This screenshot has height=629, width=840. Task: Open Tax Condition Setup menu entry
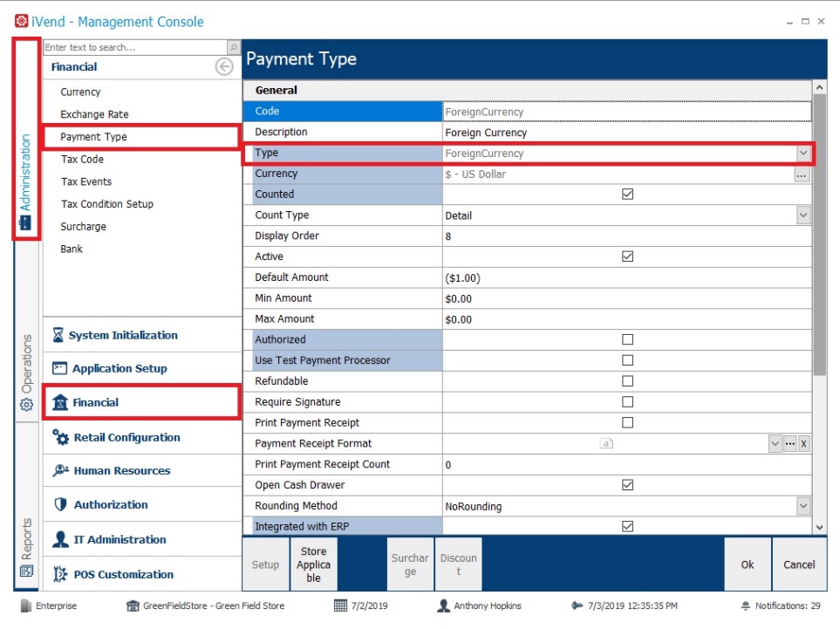click(107, 204)
